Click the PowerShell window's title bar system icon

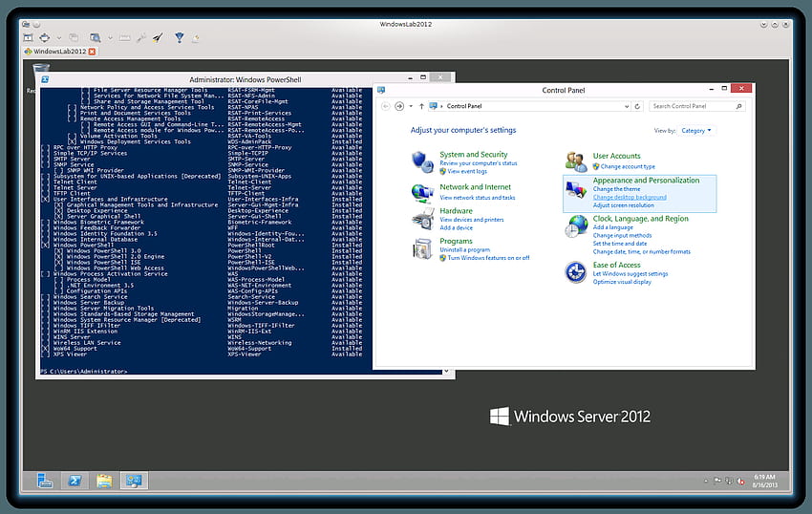[x=45, y=79]
